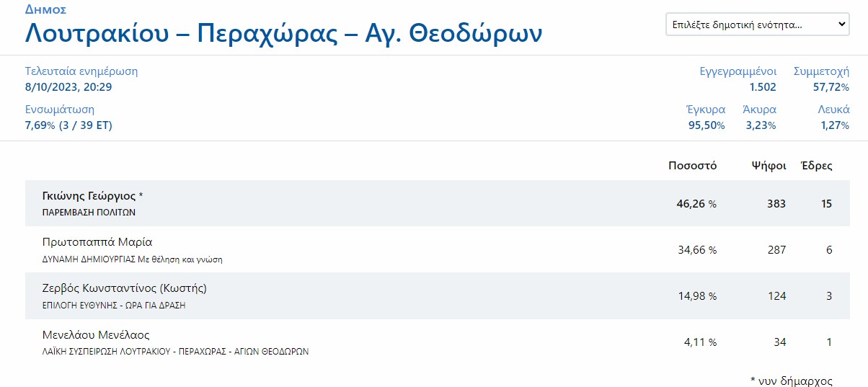
Task: Click the ΕΠΙΛΟΓΗ ΕΥΘΥΝΗΣ party label
Action: coord(114,306)
